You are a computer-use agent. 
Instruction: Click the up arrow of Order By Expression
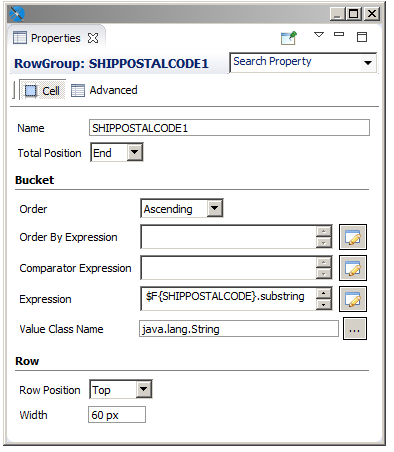click(x=324, y=231)
